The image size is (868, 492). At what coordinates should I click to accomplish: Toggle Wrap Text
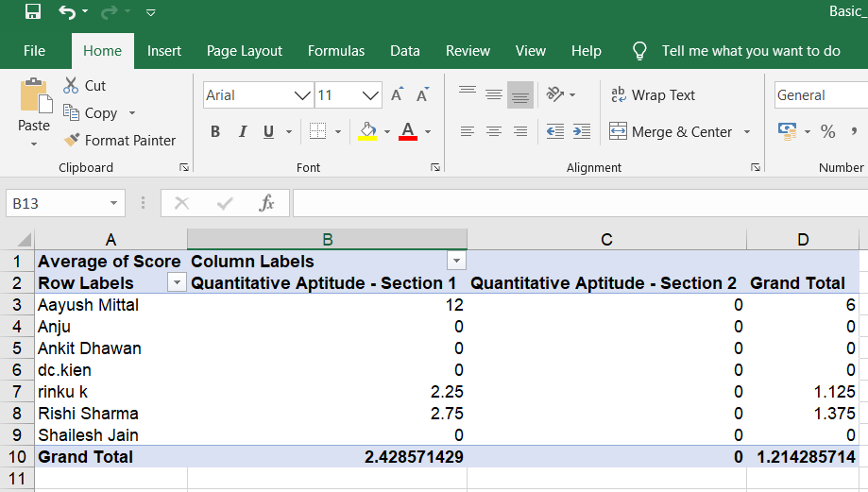pos(653,95)
